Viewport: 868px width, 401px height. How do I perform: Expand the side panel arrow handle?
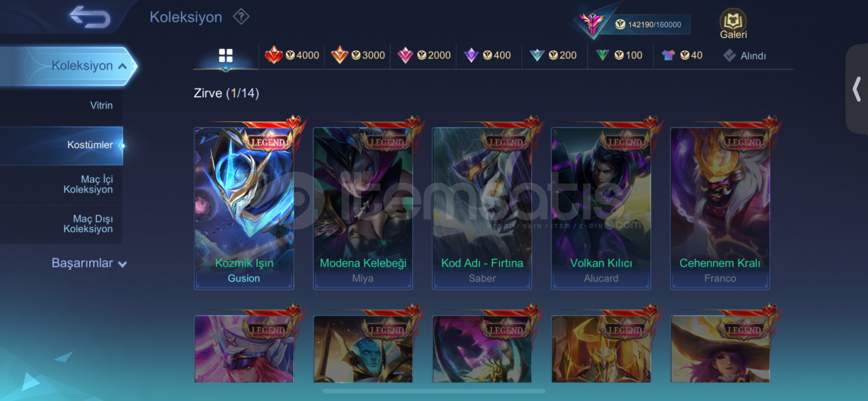(857, 89)
